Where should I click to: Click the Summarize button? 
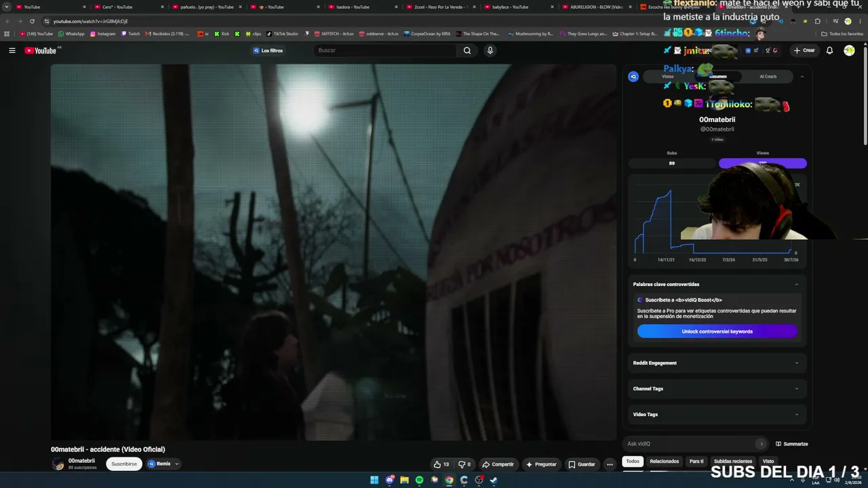(791, 444)
